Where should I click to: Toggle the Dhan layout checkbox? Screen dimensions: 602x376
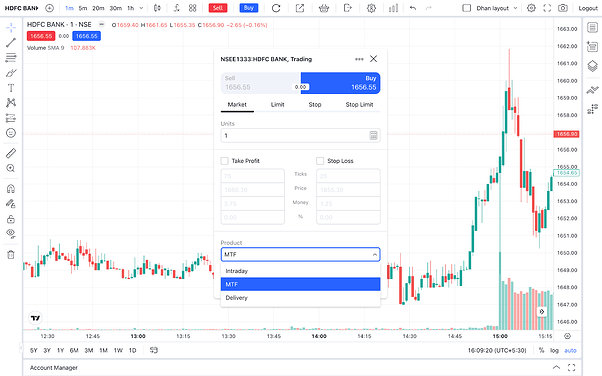(x=466, y=8)
